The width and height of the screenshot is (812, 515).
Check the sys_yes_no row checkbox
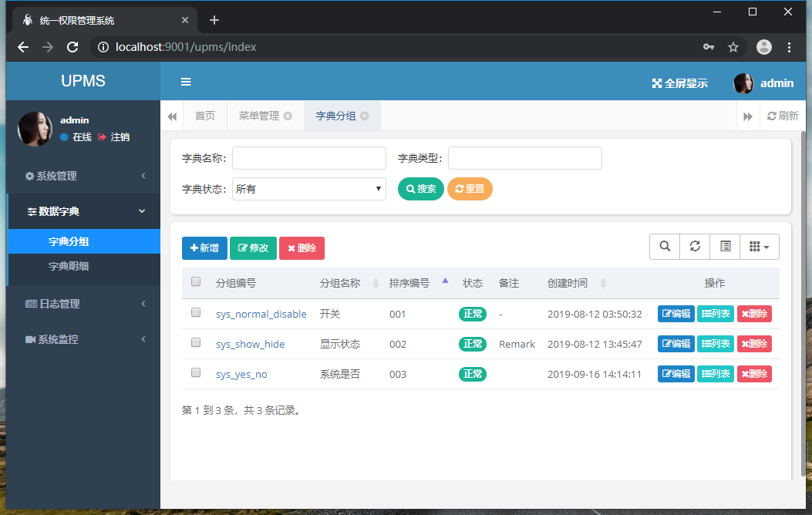pyautogui.click(x=196, y=372)
